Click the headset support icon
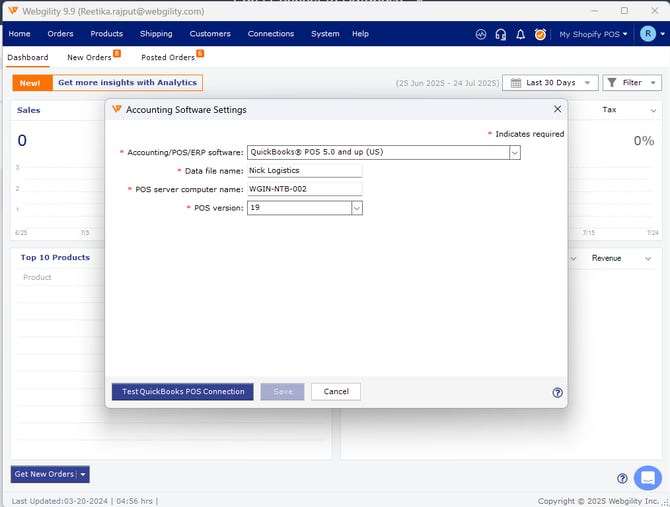 (501, 34)
